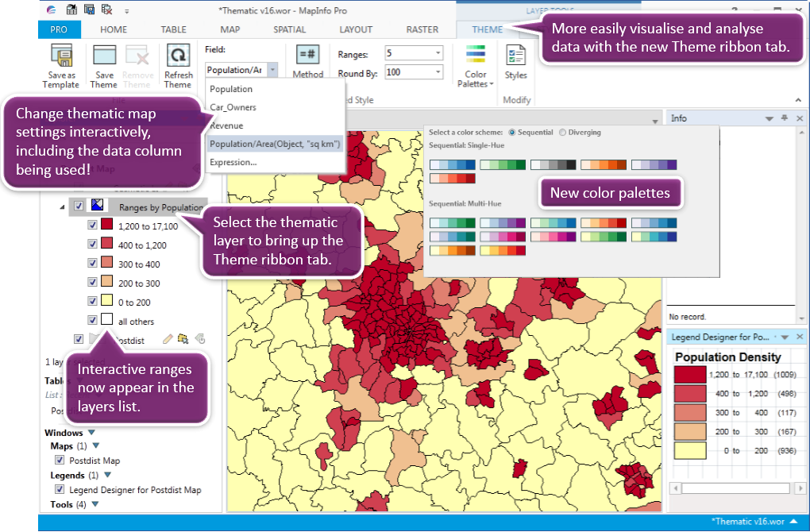Open the Color Palettes dropdown
This screenshot has height=532, width=810.
click(475, 66)
